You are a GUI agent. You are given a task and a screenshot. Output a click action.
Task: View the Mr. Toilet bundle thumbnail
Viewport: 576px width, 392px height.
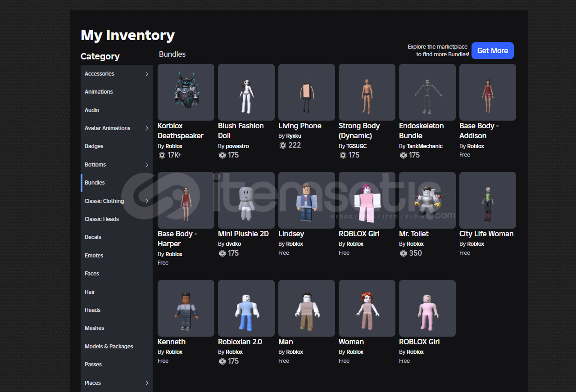(x=427, y=200)
